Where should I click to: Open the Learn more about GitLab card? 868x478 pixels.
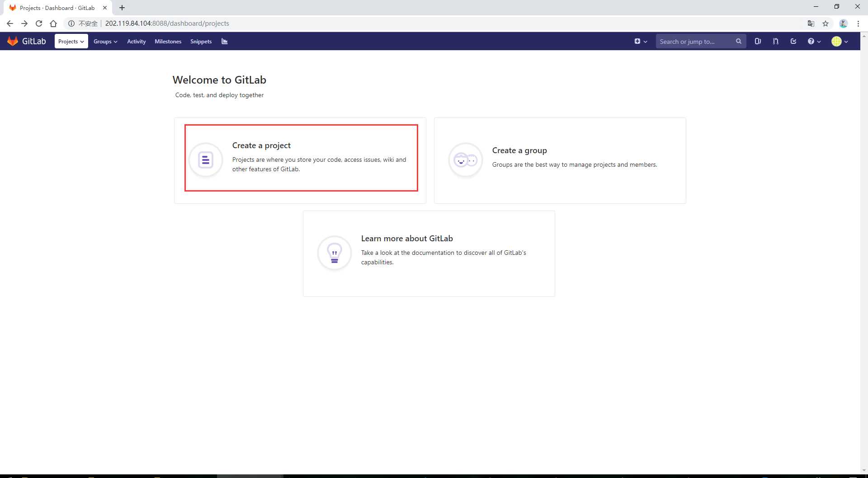click(429, 253)
